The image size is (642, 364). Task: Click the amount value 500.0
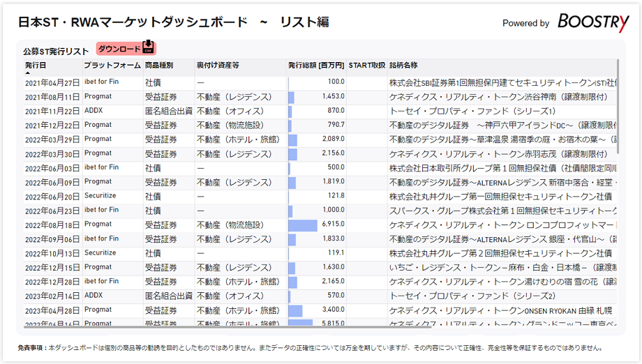(336, 167)
